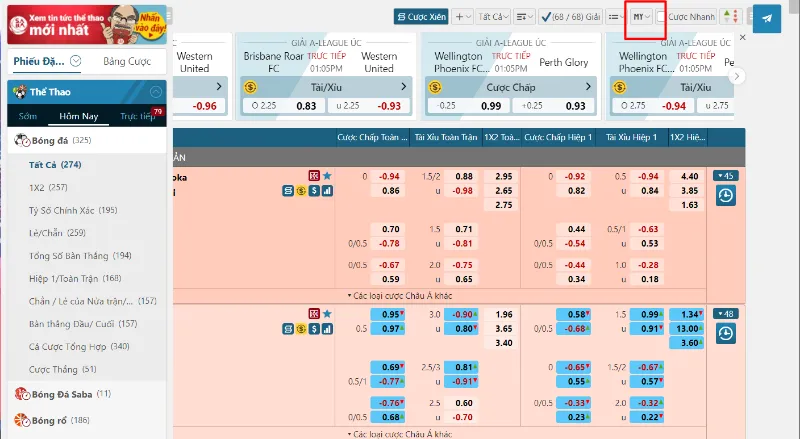Open the plus sign dropdown
The width and height of the screenshot is (800, 439).
click(x=463, y=17)
